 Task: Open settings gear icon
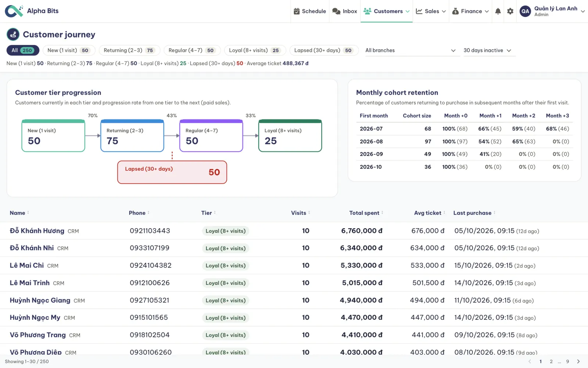510,11
